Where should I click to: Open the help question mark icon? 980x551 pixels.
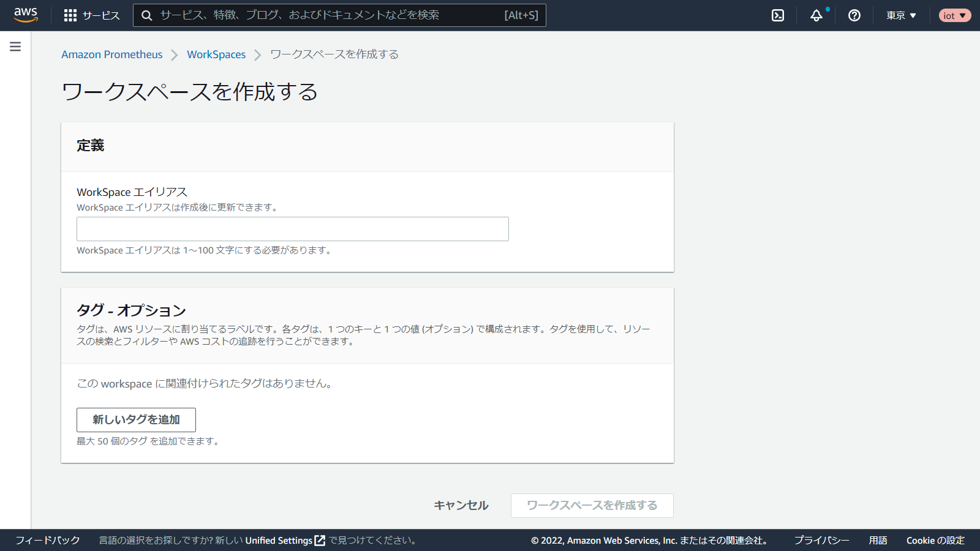click(854, 15)
